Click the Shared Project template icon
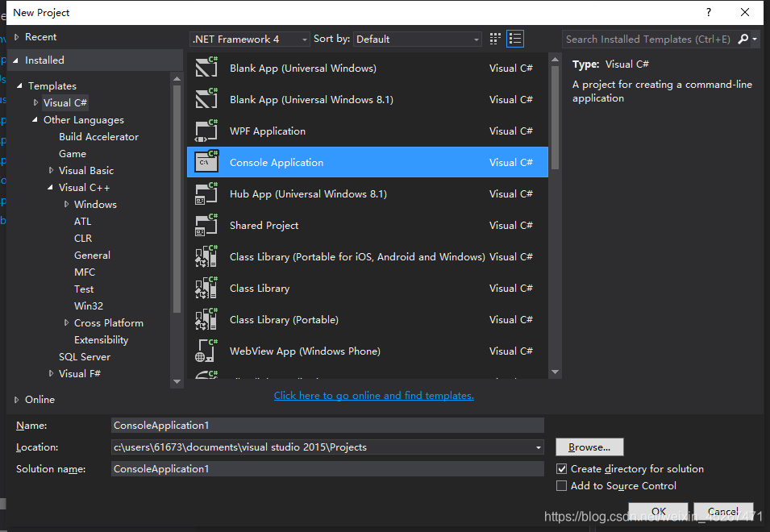Screen dimensions: 770x532 pos(206,225)
